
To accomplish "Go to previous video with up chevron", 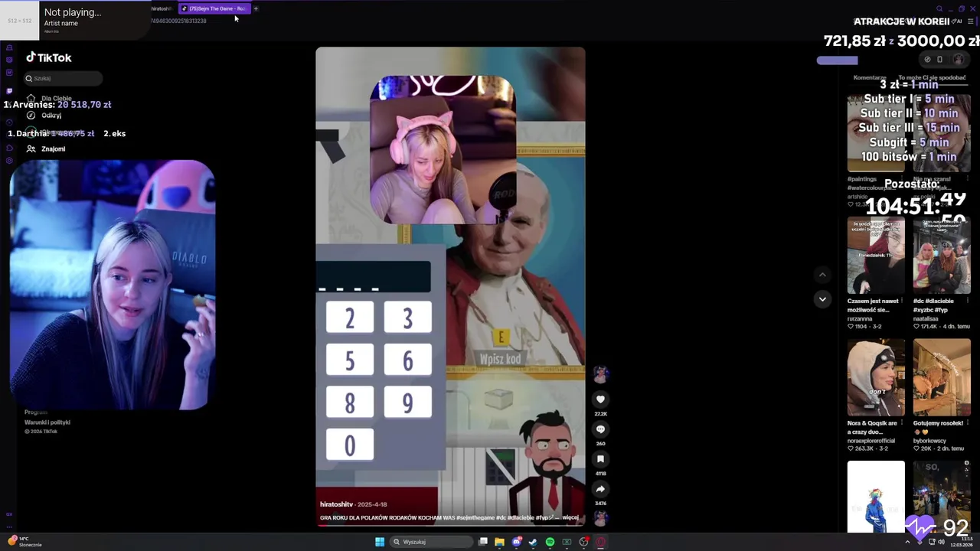I will 822,275.
